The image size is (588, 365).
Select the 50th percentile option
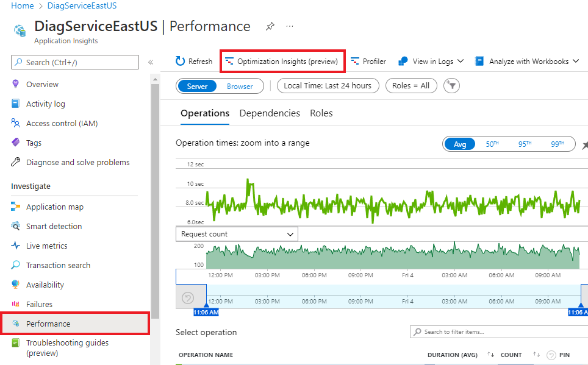tap(492, 144)
